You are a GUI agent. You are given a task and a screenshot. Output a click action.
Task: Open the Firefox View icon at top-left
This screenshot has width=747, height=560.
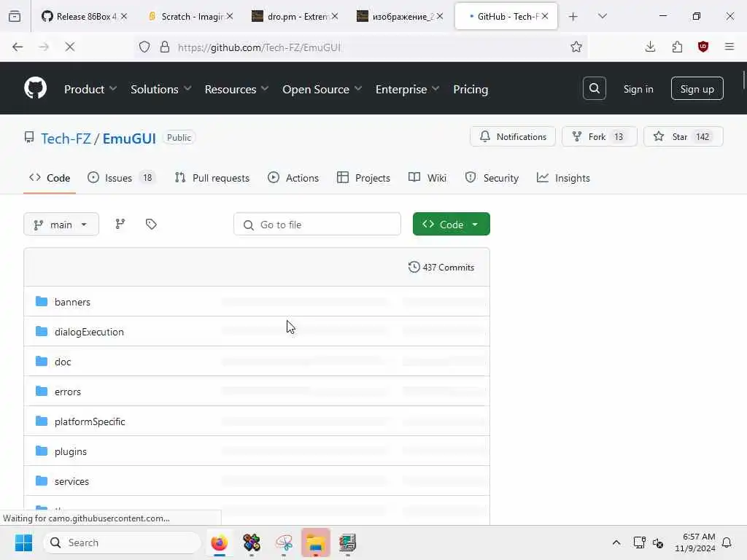pos(15,16)
